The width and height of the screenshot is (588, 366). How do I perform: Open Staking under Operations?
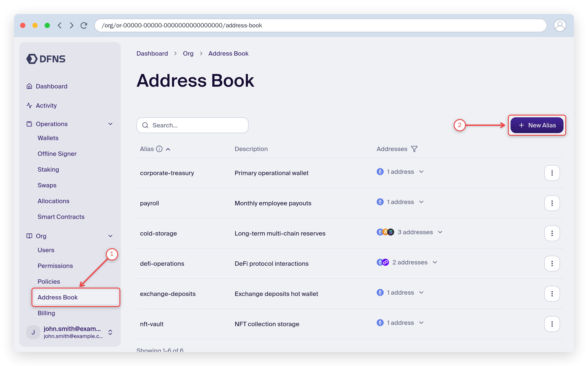pyautogui.click(x=48, y=169)
